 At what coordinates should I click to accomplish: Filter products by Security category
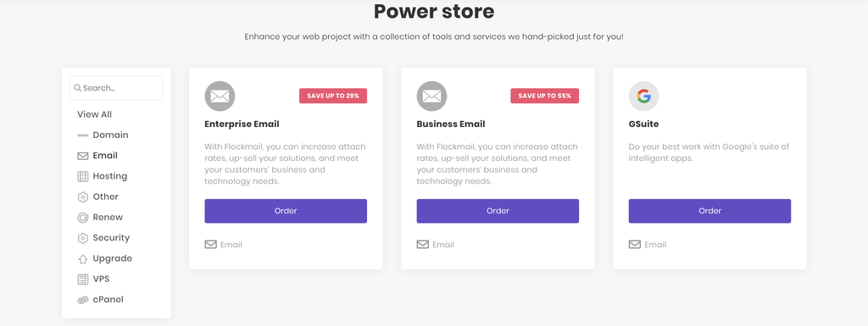(x=111, y=238)
